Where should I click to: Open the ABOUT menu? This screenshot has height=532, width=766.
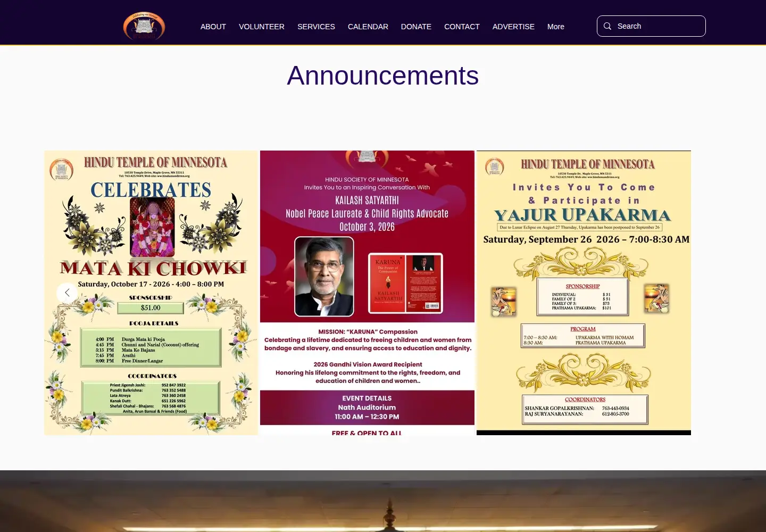pyautogui.click(x=213, y=27)
